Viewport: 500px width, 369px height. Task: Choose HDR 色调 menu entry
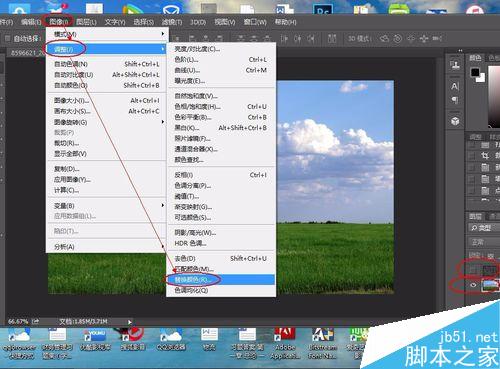click(221, 243)
